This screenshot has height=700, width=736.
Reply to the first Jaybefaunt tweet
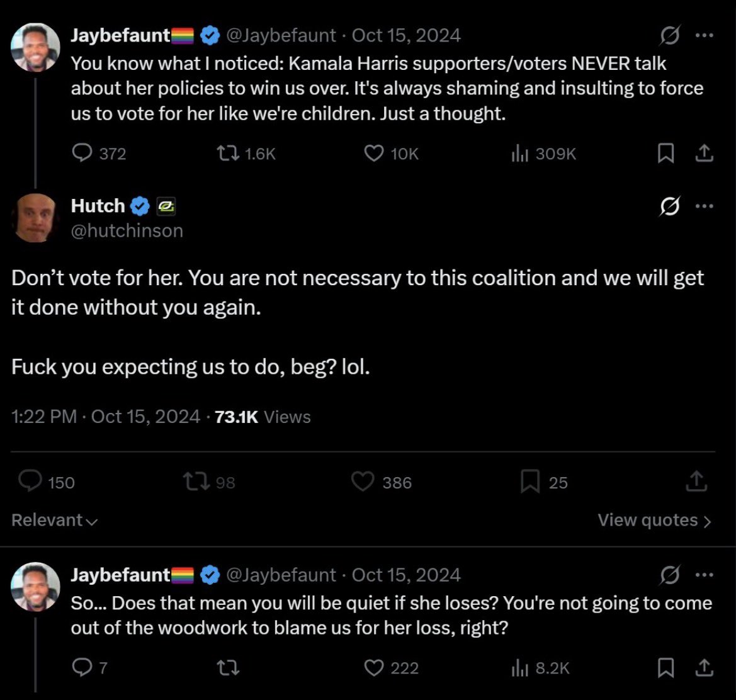[82, 154]
